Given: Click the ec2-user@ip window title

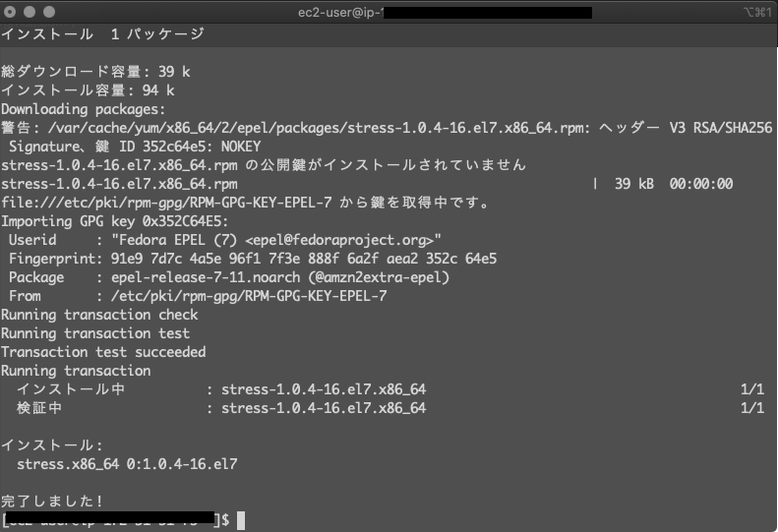Looking at the screenshot, I should pos(341,13).
